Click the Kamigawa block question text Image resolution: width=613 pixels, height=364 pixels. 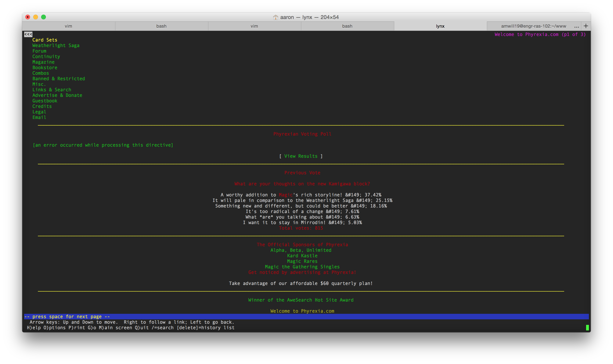[x=302, y=184]
